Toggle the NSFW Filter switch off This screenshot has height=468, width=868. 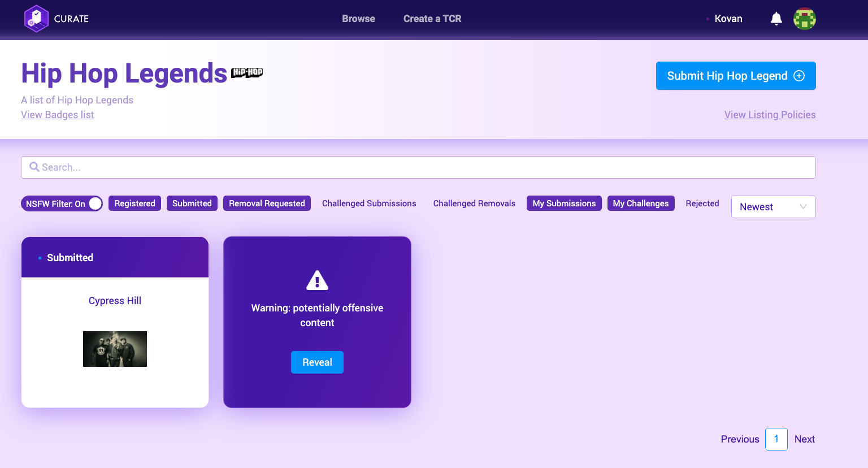click(62, 203)
